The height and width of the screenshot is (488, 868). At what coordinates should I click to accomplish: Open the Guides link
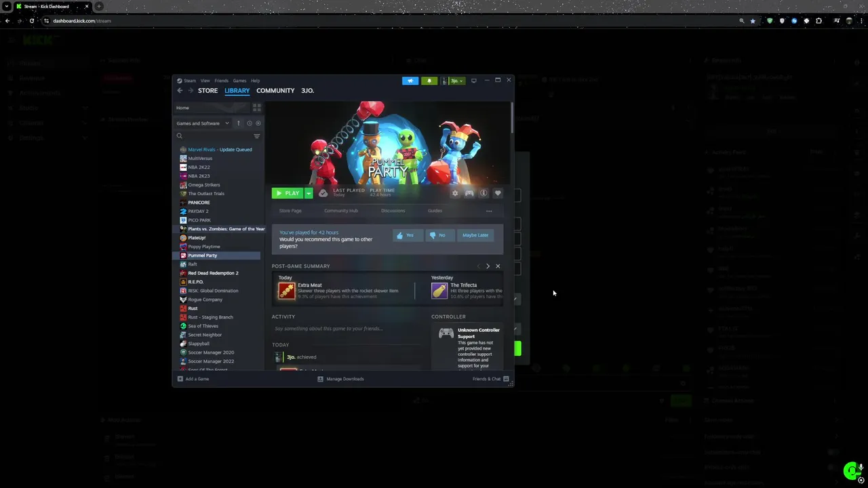pyautogui.click(x=435, y=211)
